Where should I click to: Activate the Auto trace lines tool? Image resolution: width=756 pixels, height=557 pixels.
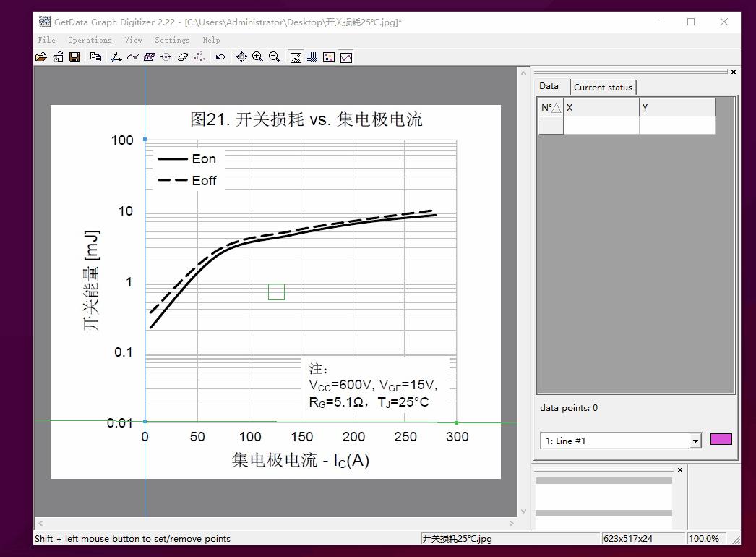click(x=132, y=57)
